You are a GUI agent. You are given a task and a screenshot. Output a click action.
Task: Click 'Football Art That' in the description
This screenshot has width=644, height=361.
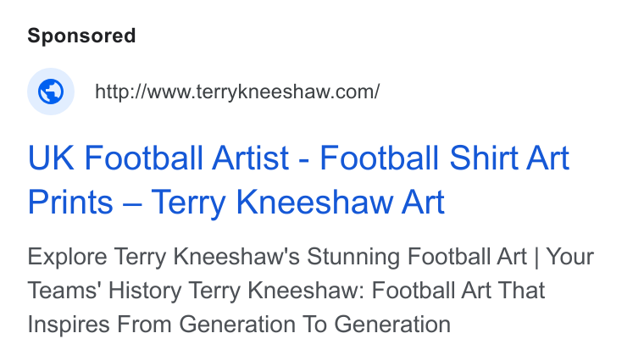(458, 291)
